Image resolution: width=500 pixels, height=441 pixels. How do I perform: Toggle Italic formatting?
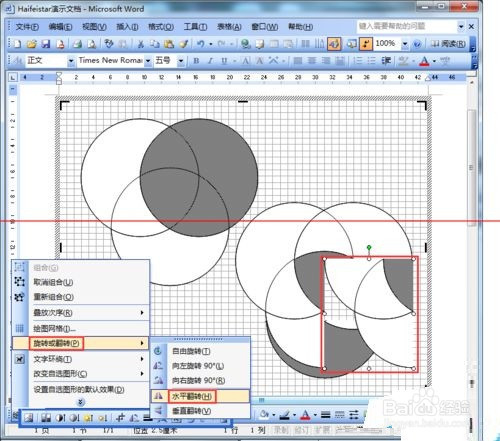(210, 61)
